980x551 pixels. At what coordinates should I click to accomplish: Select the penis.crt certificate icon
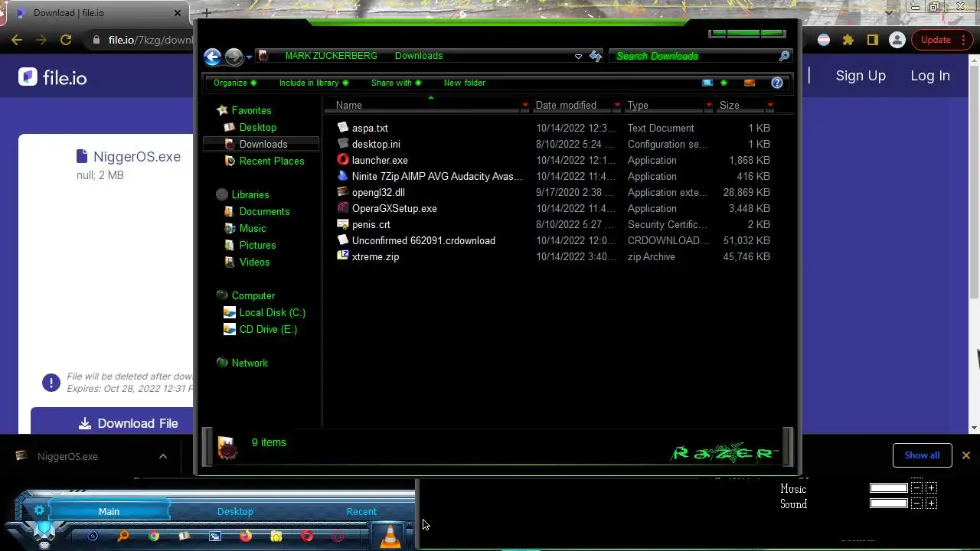point(343,224)
